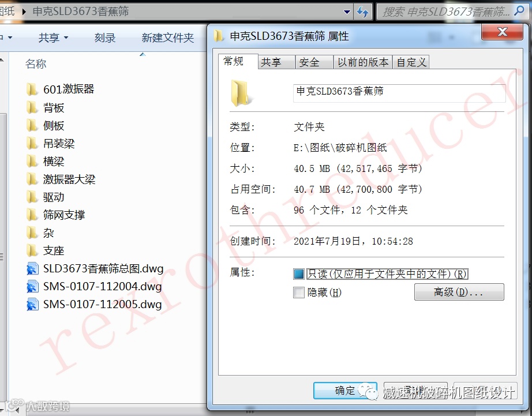The width and height of the screenshot is (532, 416).
Task: Toggle the 只读 read-only checkbox
Action: click(299, 274)
